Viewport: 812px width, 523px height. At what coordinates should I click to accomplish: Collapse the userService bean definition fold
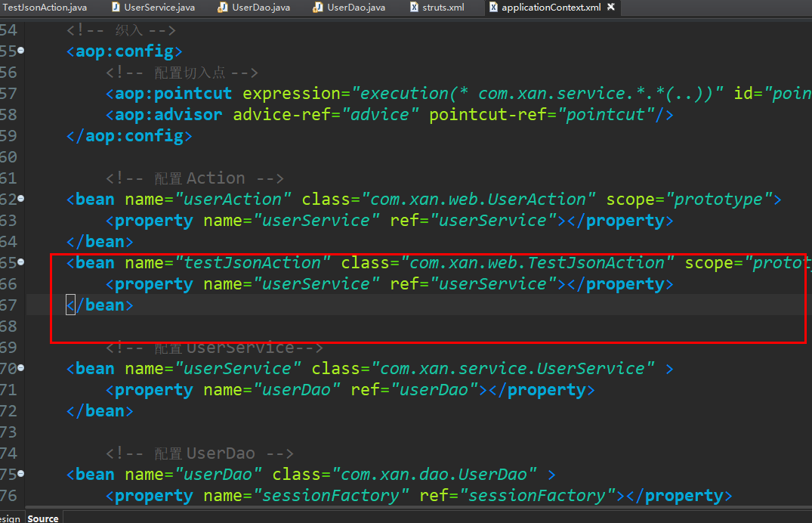click(x=20, y=368)
